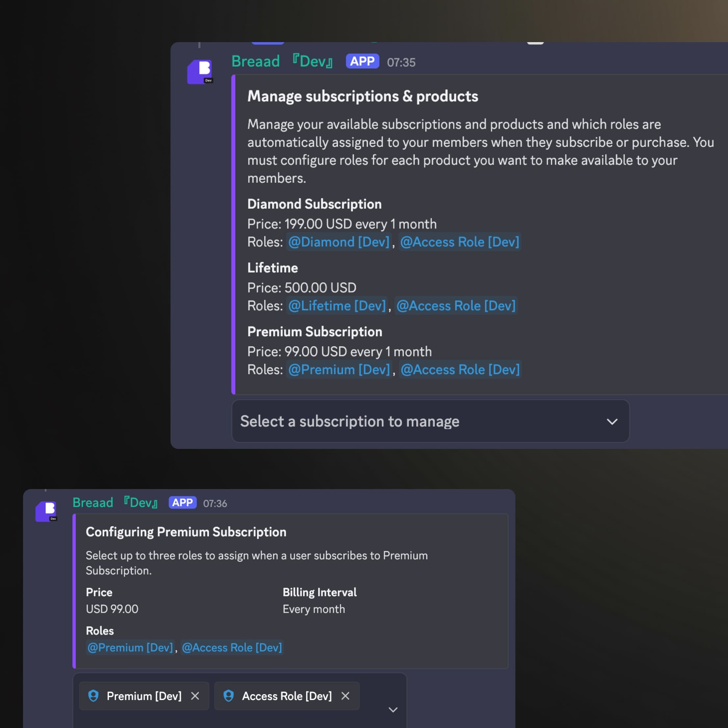Click chevron arrow of subscription select menu
The width and height of the screenshot is (728, 728).
(612, 422)
